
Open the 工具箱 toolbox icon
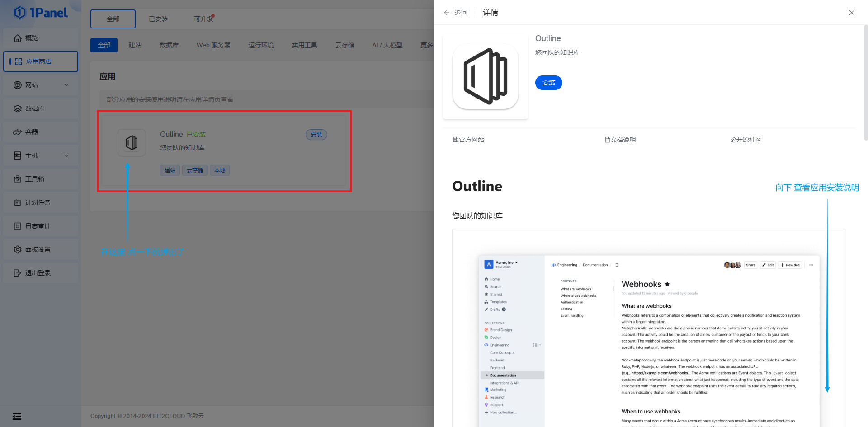point(18,179)
